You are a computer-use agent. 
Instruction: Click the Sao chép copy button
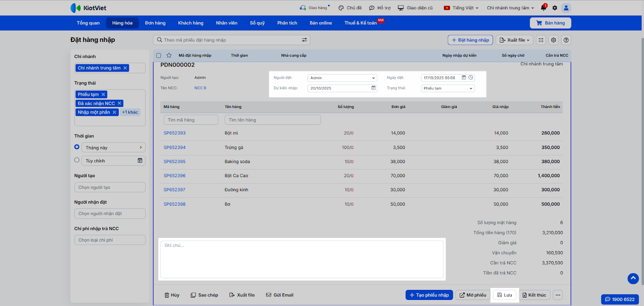[204, 295]
